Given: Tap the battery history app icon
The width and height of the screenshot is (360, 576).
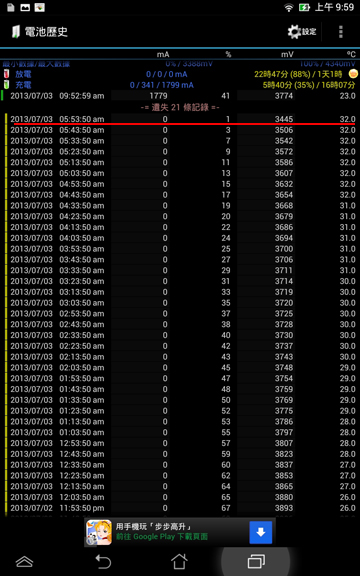Looking at the screenshot, I should click(15, 32).
